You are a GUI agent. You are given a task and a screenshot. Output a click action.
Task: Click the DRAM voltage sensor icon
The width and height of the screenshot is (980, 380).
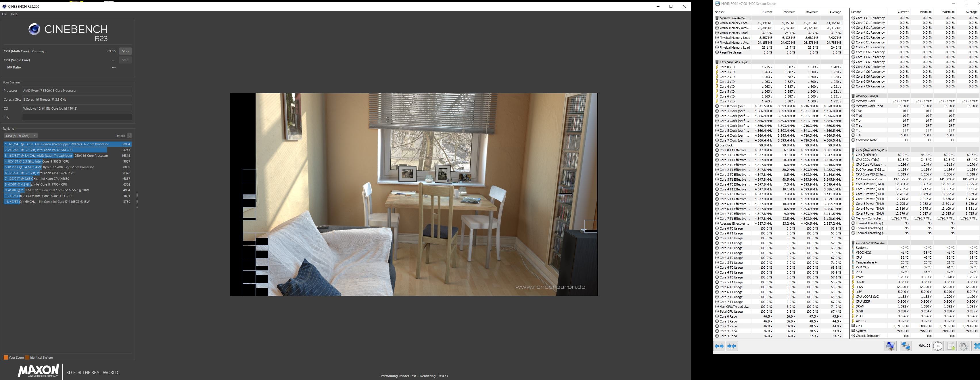point(853,307)
